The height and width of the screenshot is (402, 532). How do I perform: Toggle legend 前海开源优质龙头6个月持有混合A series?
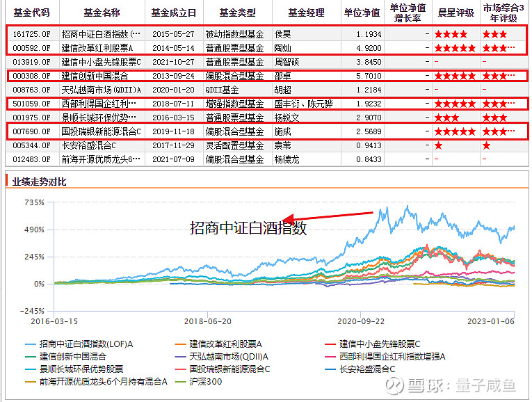click(96, 382)
